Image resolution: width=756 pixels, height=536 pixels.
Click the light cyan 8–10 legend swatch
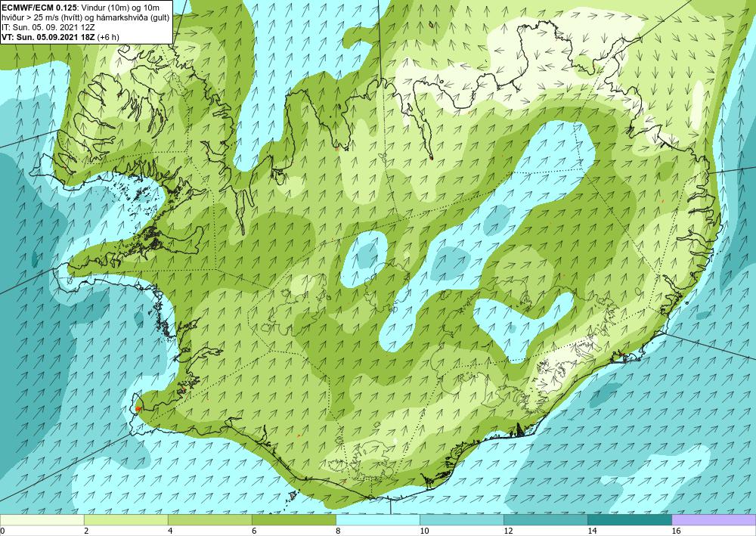click(377, 520)
